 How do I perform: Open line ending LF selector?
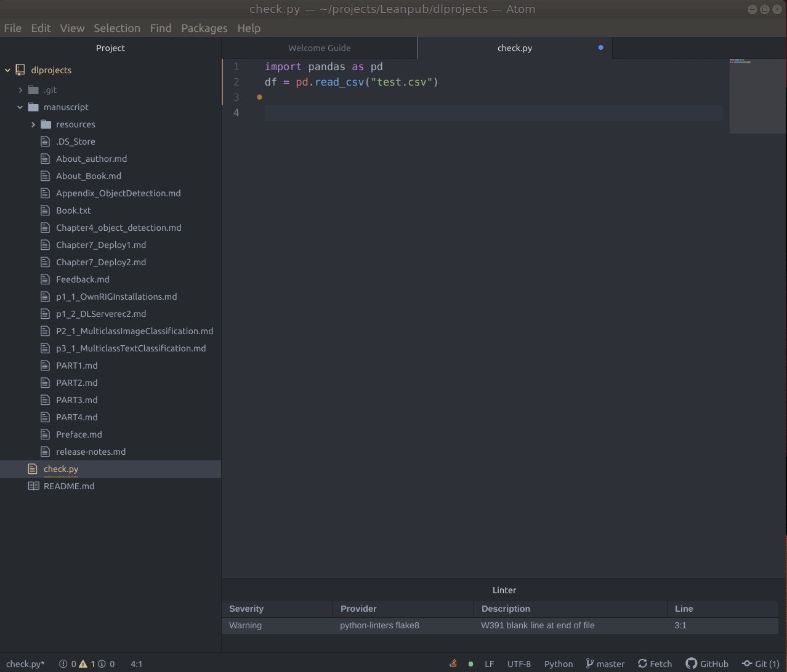[489, 664]
